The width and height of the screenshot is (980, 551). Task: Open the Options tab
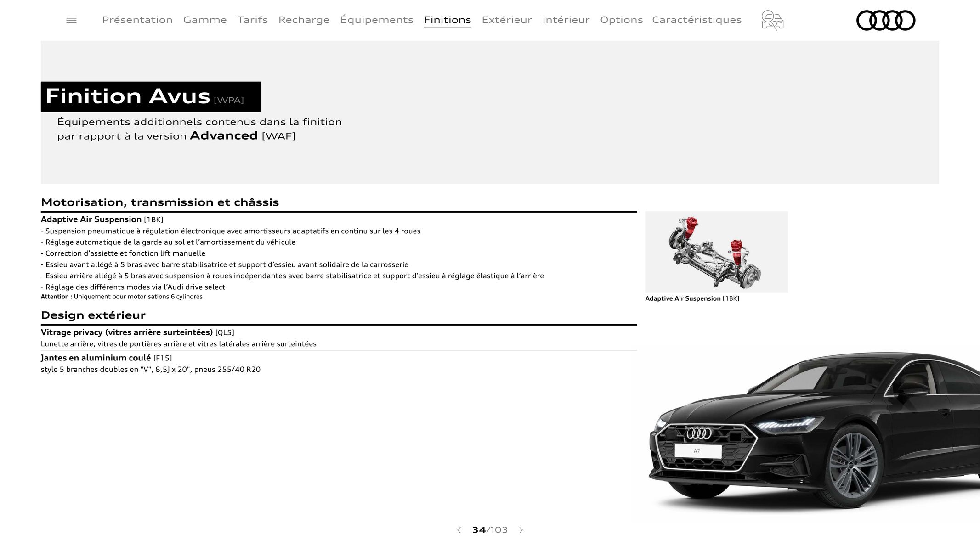pos(621,20)
